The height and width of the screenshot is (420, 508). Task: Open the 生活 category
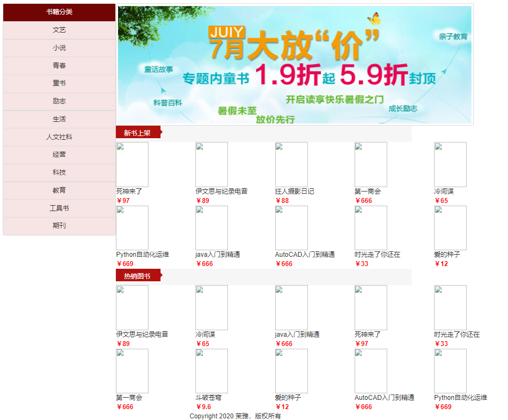click(x=59, y=119)
